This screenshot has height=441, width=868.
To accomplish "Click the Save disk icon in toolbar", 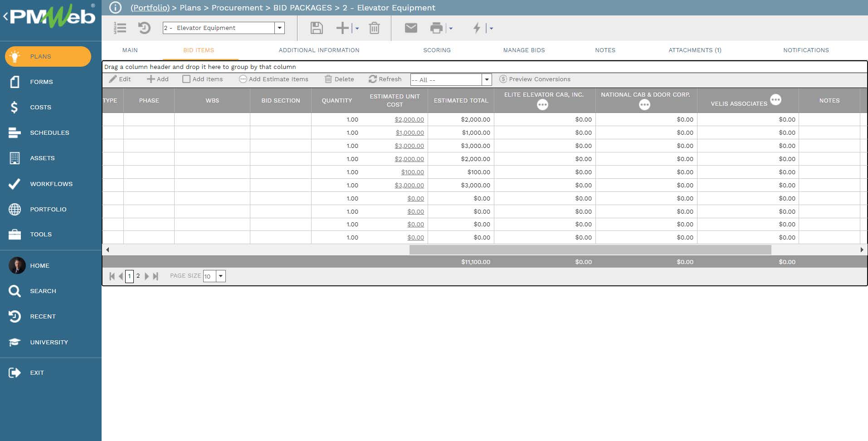I will point(316,28).
